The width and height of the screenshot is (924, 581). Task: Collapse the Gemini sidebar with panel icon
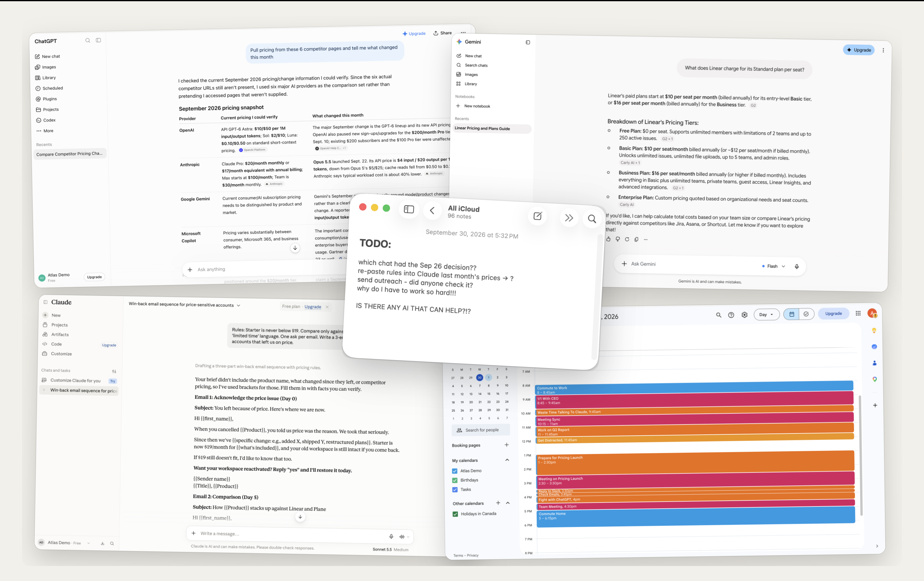528,42
